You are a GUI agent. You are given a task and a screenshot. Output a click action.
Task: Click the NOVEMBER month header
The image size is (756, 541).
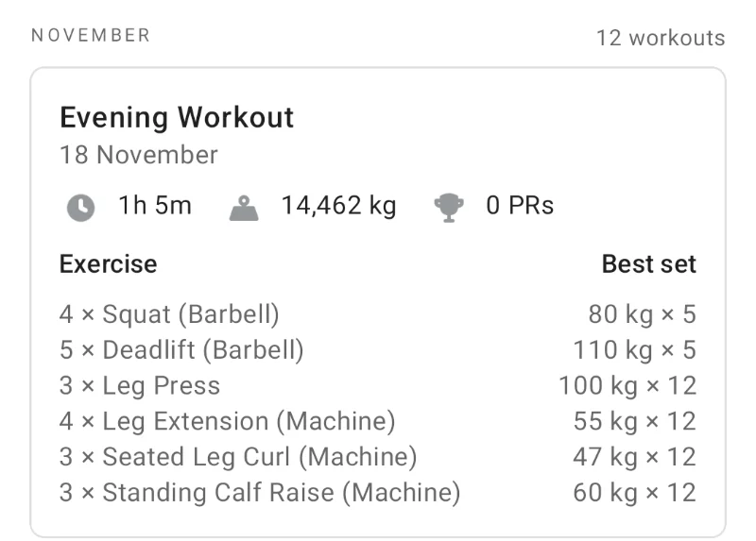pyautogui.click(x=91, y=36)
